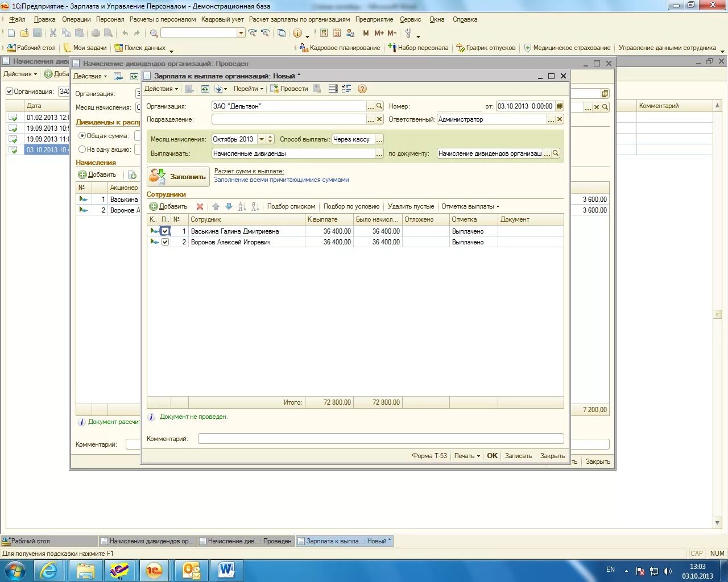Viewport: 728px width, 582px height.
Task: Click the Комментарий input field in the payment document
Action: [381, 439]
